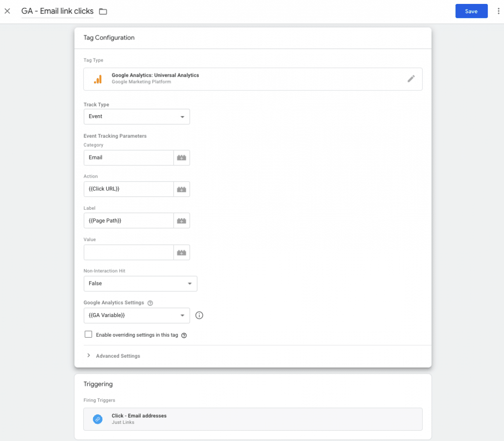The height and width of the screenshot is (441, 504).
Task: Save the tag
Action: tap(471, 11)
